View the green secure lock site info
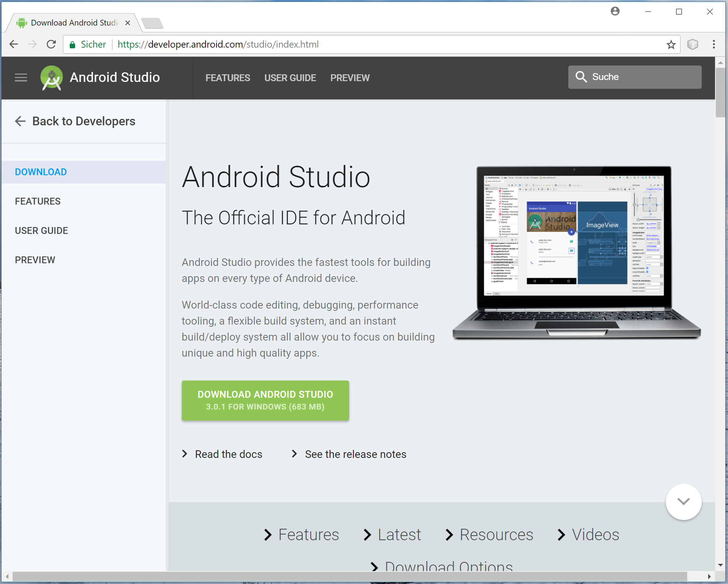Viewport: 728px width, 584px height. pyautogui.click(x=72, y=45)
